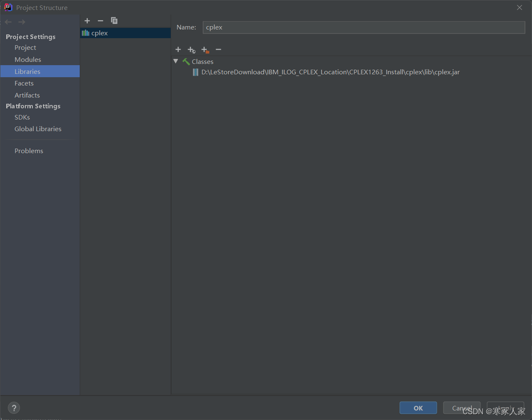Confirm with the OK button
The height and width of the screenshot is (420, 532).
tap(418, 408)
